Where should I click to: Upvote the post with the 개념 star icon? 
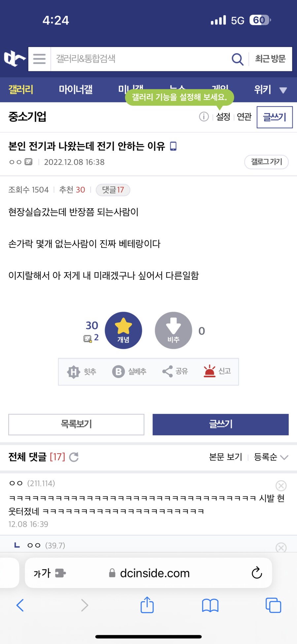[124, 330]
